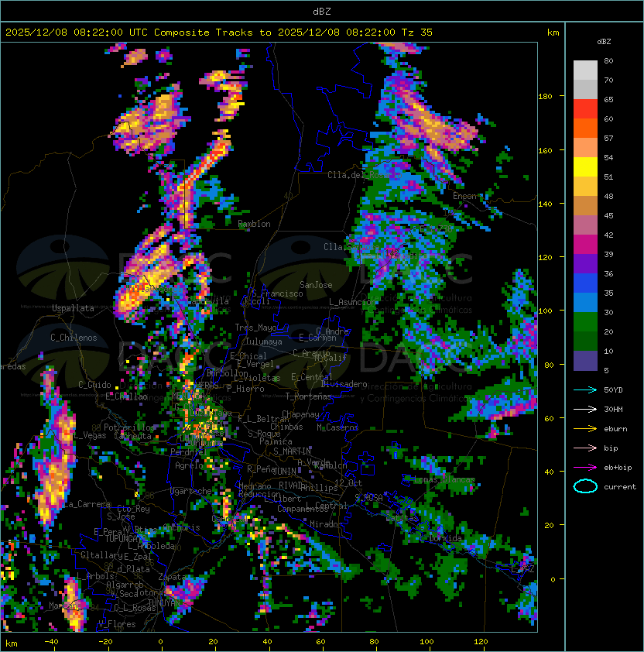Image resolution: width=644 pixels, height=652 pixels.
Task: Click the legend value '57'
Action: coord(608,138)
